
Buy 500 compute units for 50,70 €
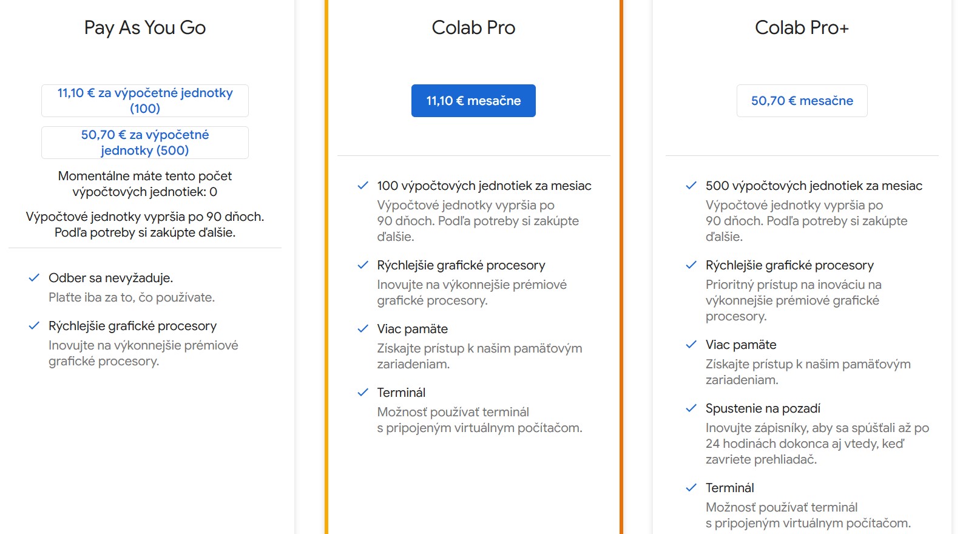coord(145,143)
